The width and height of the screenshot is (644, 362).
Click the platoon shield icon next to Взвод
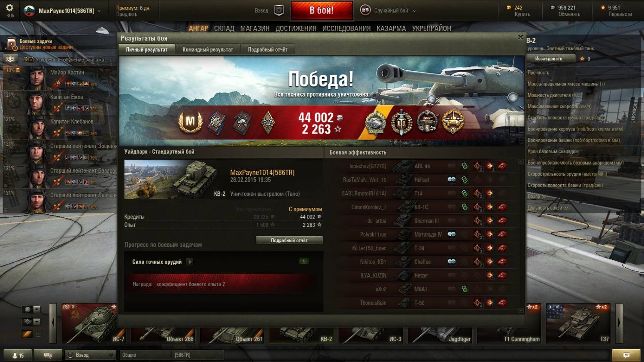279,10
